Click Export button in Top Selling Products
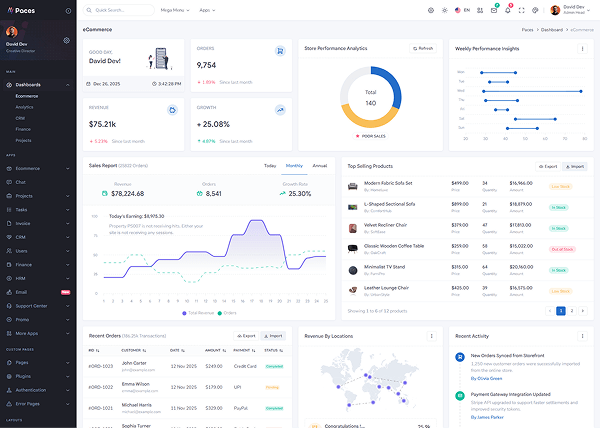 coord(547,166)
